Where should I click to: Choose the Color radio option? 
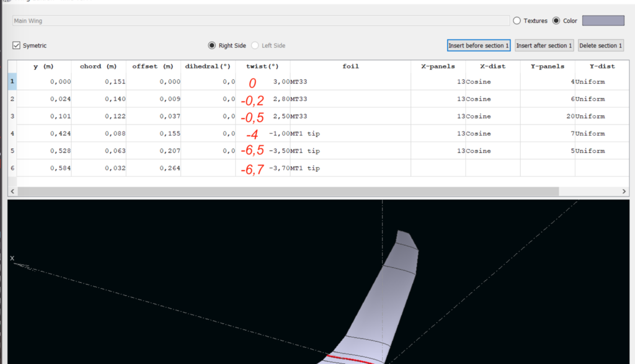(x=556, y=20)
